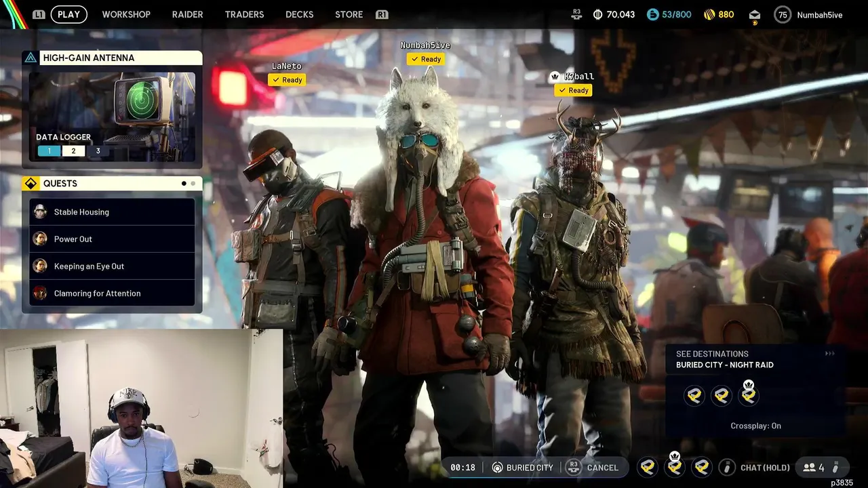Image resolution: width=868 pixels, height=488 pixels.
Task: Click the BURIED CITY map button
Action: click(x=523, y=468)
